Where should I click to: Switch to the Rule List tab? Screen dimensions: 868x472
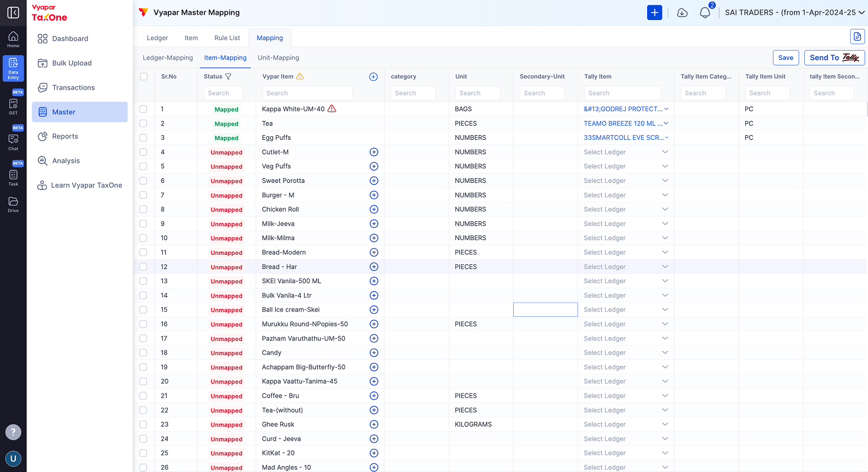click(x=227, y=38)
